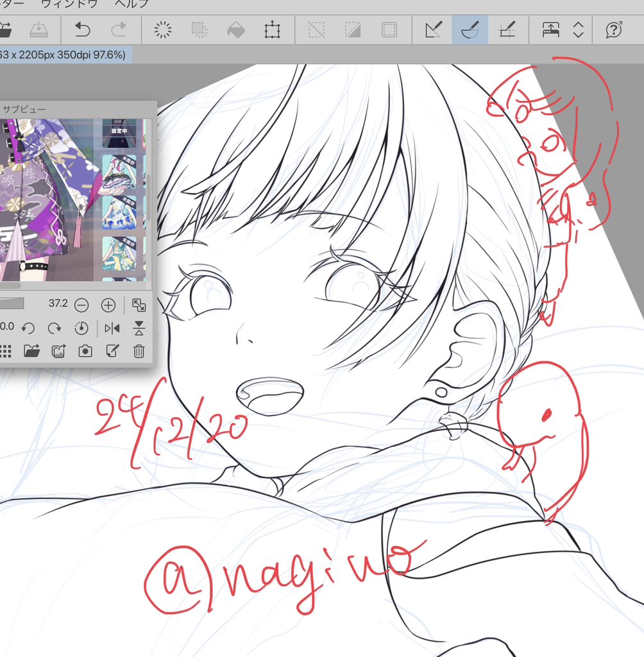Toggle Snap to Grid icon
Image resolution: width=644 pixels, height=657 pixels.
click(x=507, y=30)
